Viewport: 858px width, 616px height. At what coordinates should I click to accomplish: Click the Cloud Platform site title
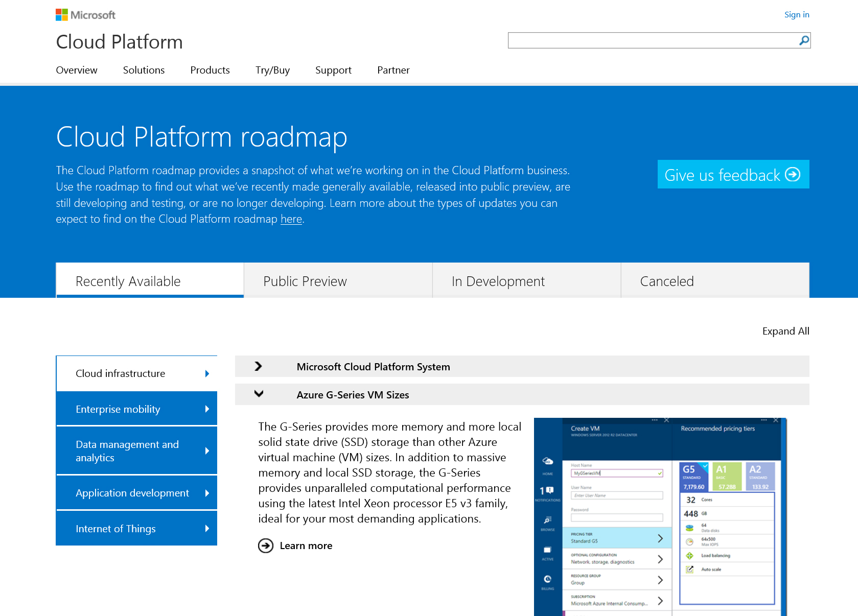119,42
